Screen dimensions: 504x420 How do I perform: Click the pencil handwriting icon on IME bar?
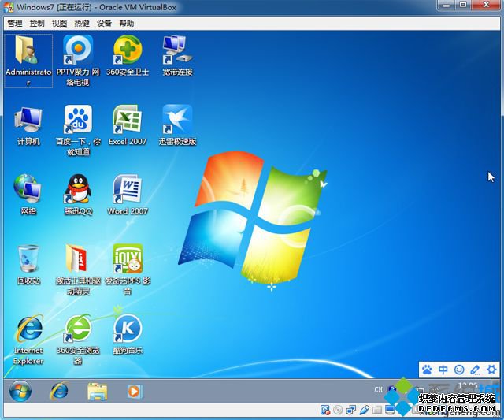point(475,370)
